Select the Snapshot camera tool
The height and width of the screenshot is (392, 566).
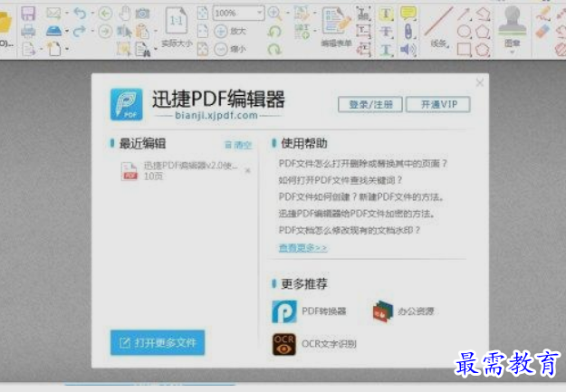[x=142, y=14]
